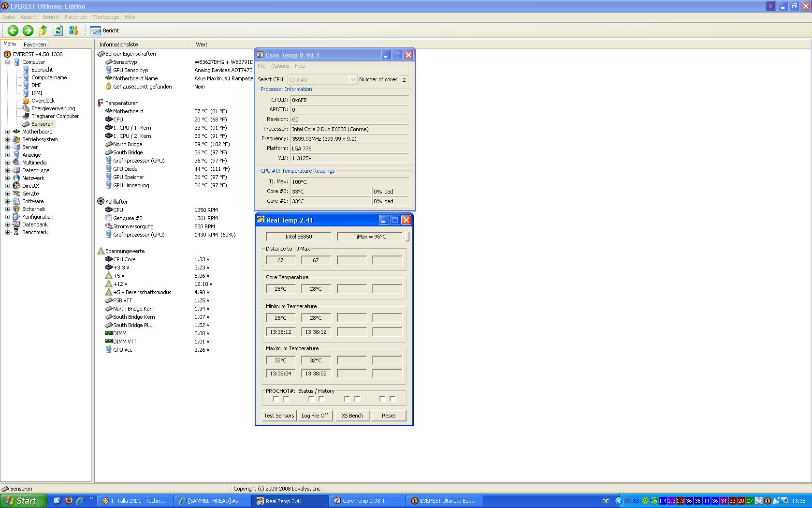Expand the Benchmark tree node

pos(7,232)
